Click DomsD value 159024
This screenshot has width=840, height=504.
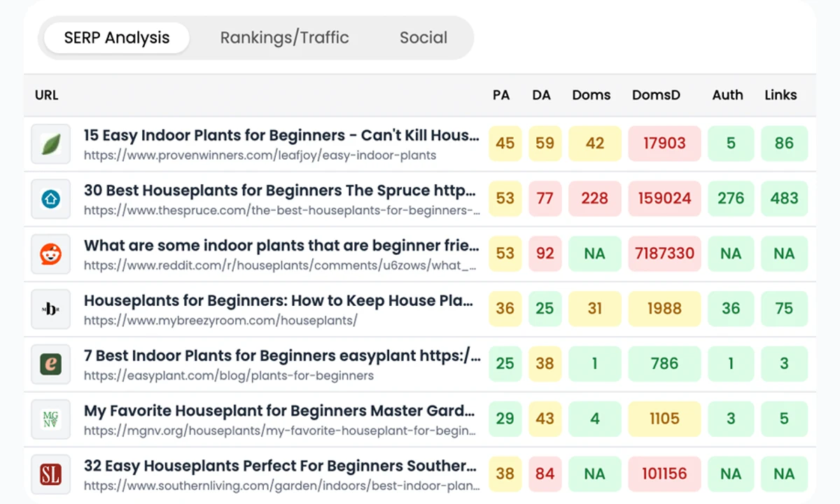click(x=664, y=199)
